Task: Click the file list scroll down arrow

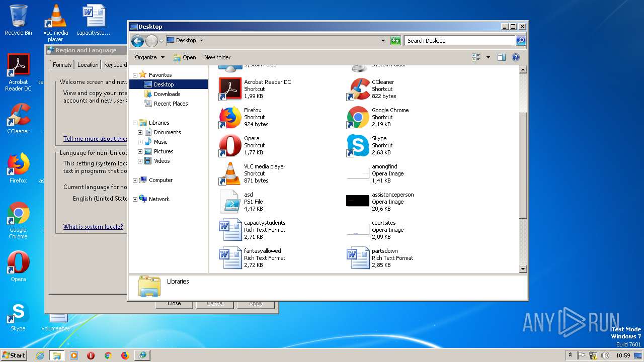Action: pyautogui.click(x=523, y=269)
